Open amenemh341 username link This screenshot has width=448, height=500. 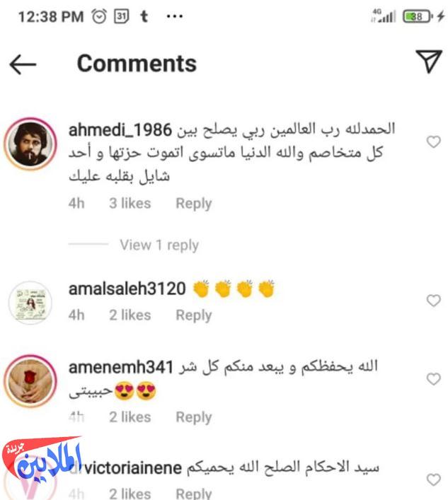coord(121,367)
